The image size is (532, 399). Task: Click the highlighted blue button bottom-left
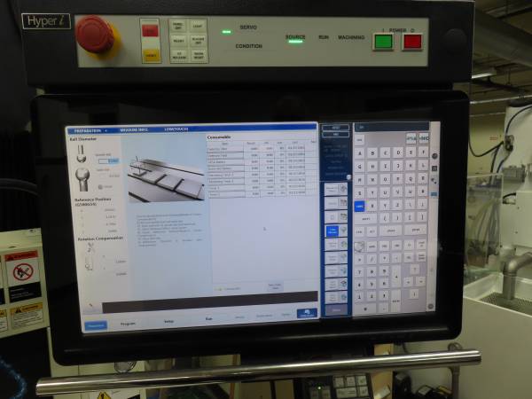[95, 325]
